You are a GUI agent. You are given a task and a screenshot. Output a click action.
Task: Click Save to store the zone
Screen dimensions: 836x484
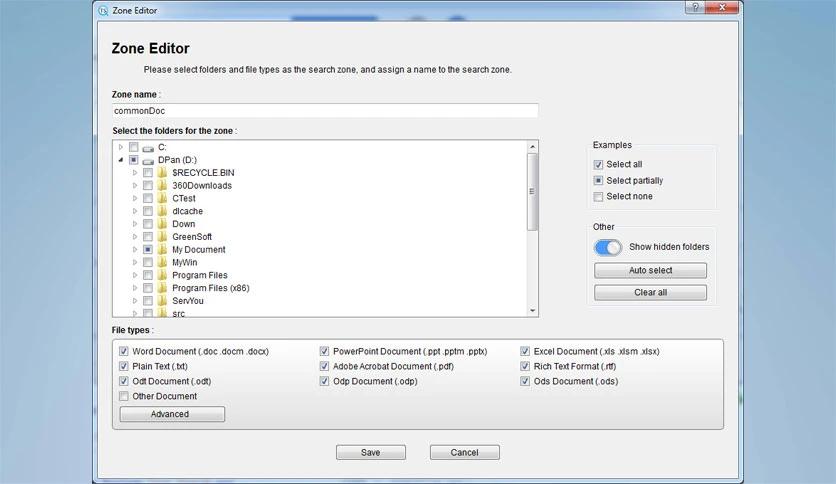click(370, 452)
